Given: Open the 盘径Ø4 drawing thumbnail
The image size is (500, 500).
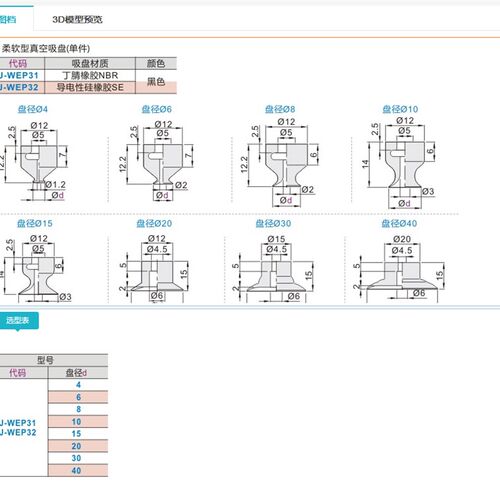Looking at the screenshot, I should pyautogui.click(x=35, y=161).
